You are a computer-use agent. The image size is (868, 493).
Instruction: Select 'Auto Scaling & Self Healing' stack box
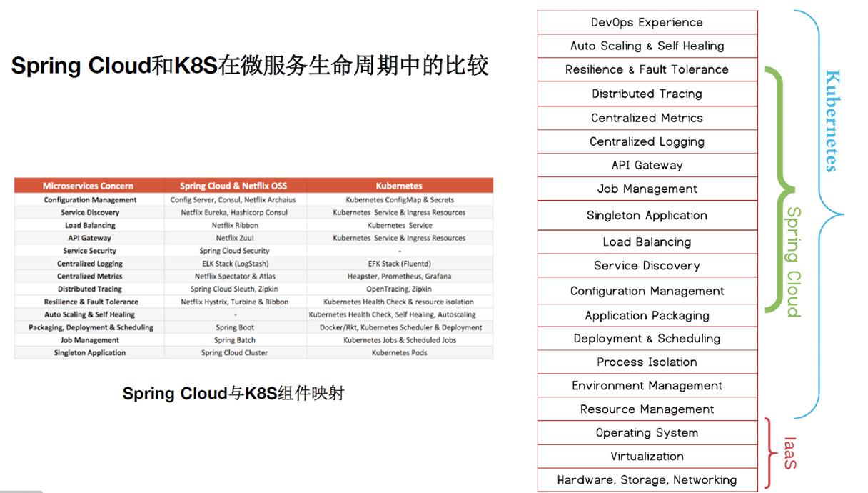(647, 46)
